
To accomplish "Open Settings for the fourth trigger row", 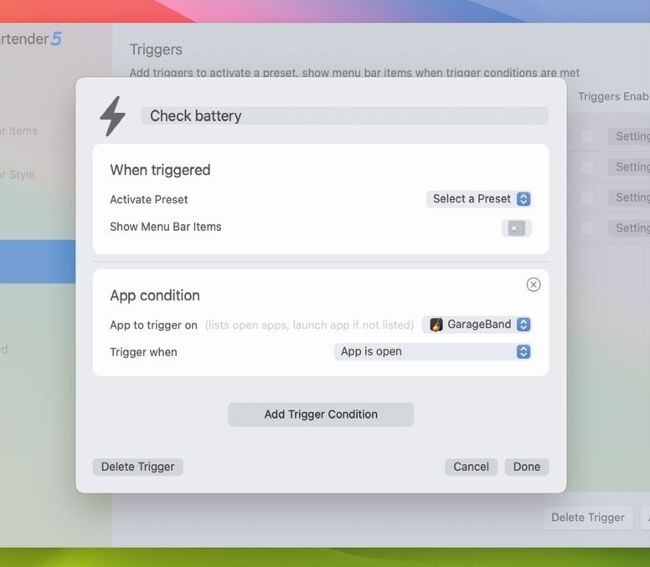I will [x=631, y=228].
